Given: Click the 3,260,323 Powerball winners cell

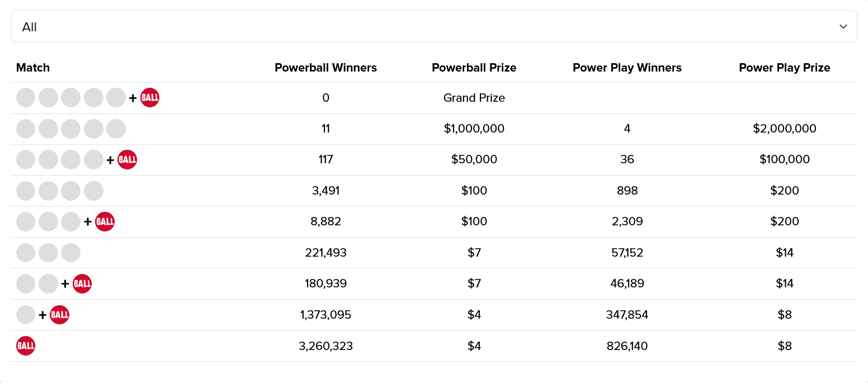Looking at the screenshot, I should click(325, 346).
